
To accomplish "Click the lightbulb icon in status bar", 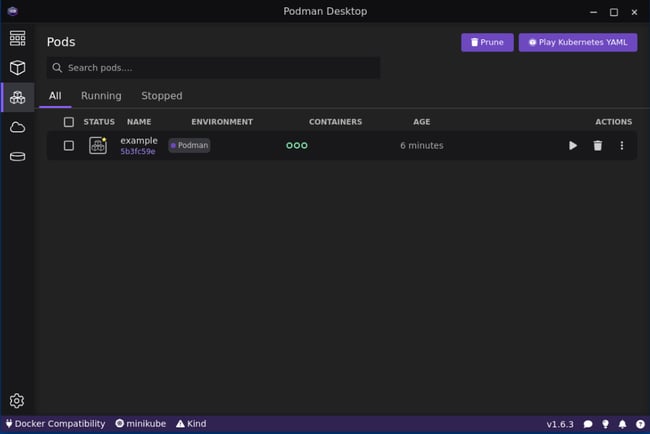I will (x=605, y=424).
